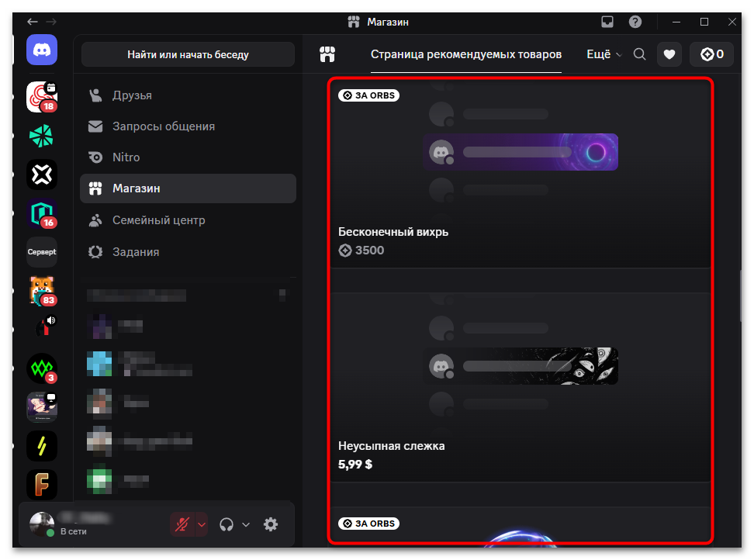Click own user avatar with В сети status
This screenshot has height=560, width=754.
(x=42, y=524)
